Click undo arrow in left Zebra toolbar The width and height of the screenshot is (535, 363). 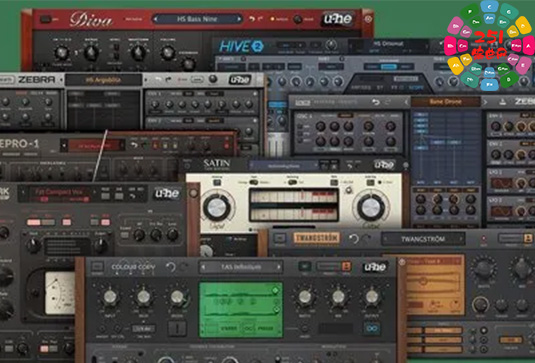pos(158,79)
